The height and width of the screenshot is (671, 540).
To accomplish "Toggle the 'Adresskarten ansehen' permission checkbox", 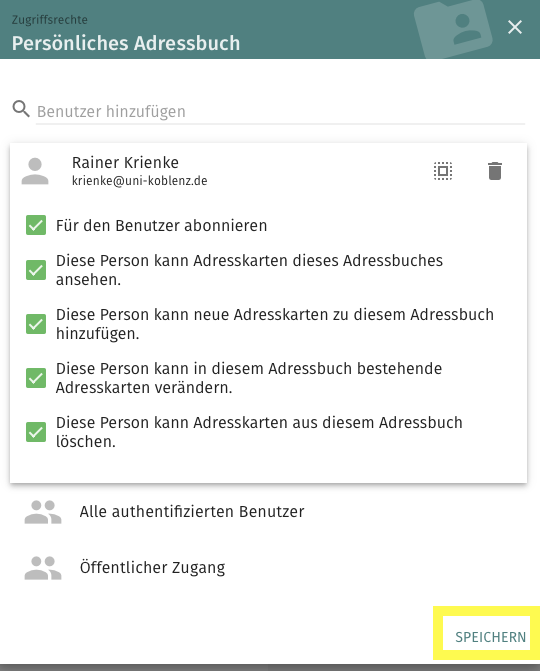I will coord(36,270).
